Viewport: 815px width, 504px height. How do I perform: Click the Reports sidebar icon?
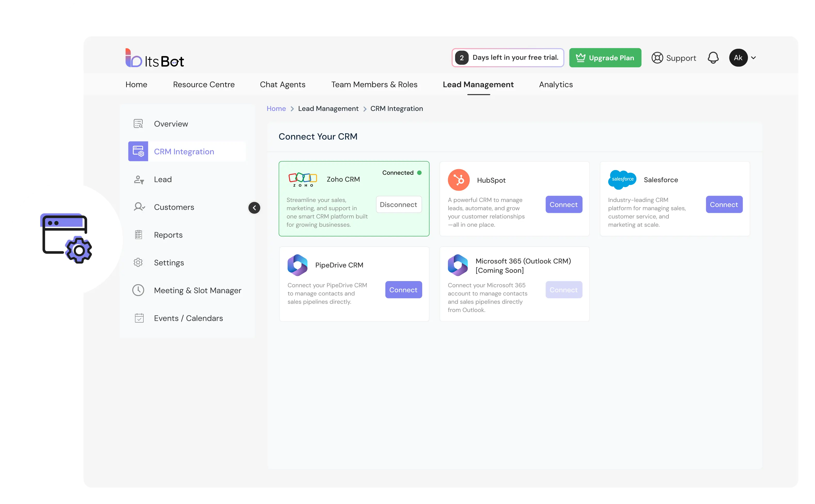point(138,235)
